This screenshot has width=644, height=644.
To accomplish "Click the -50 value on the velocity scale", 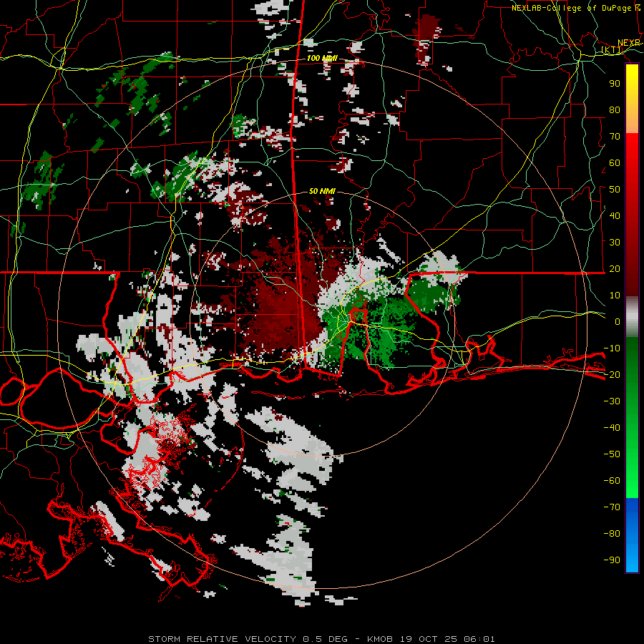I will pos(612,454).
